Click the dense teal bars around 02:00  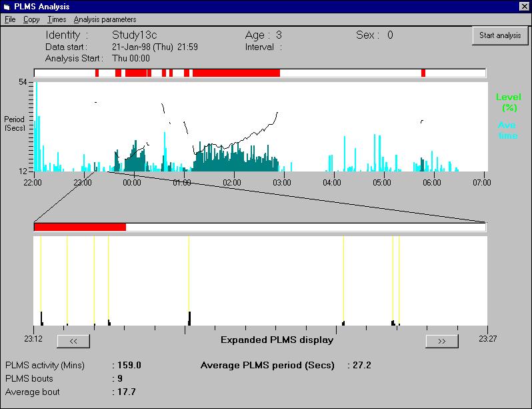tap(236, 158)
